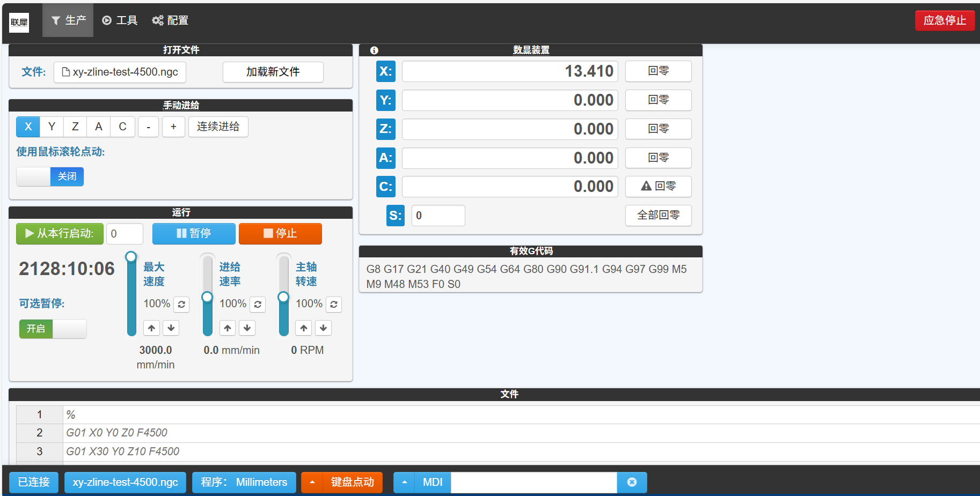
Task: Decrease 主轴转速 with its down arrow
Action: [324, 328]
